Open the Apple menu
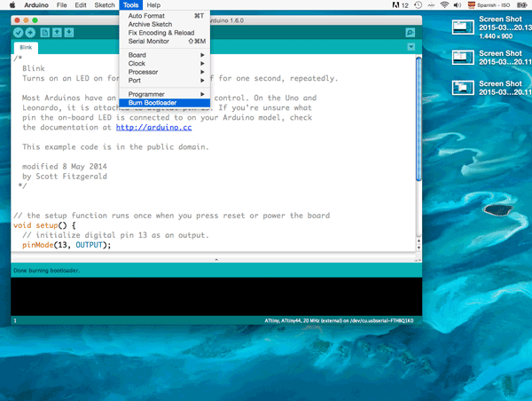The height and width of the screenshot is (401, 532). click(x=12, y=5)
